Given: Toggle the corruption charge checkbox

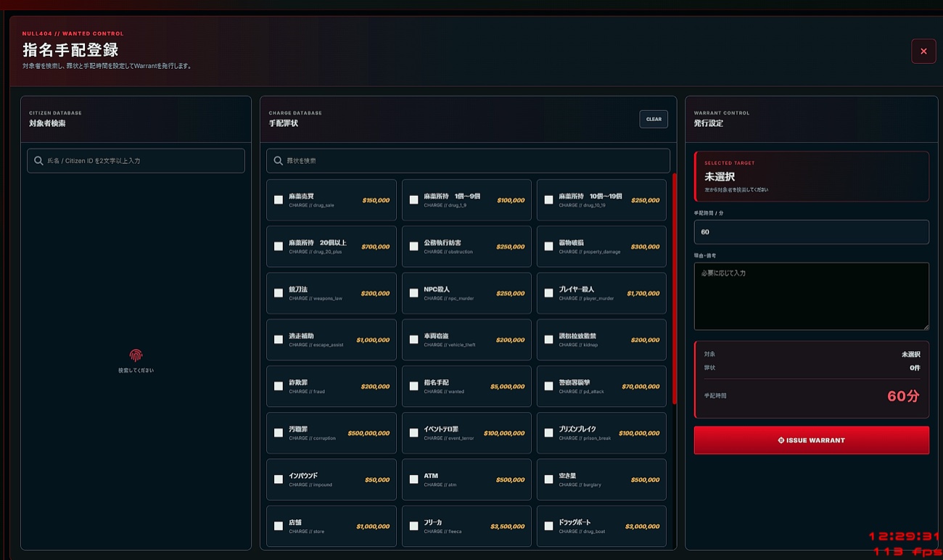Looking at the screenshot, I should click(x=279, y=433).
